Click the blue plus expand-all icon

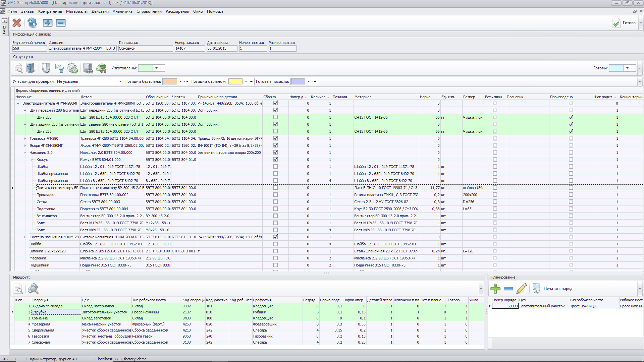(x=48, y=23)
